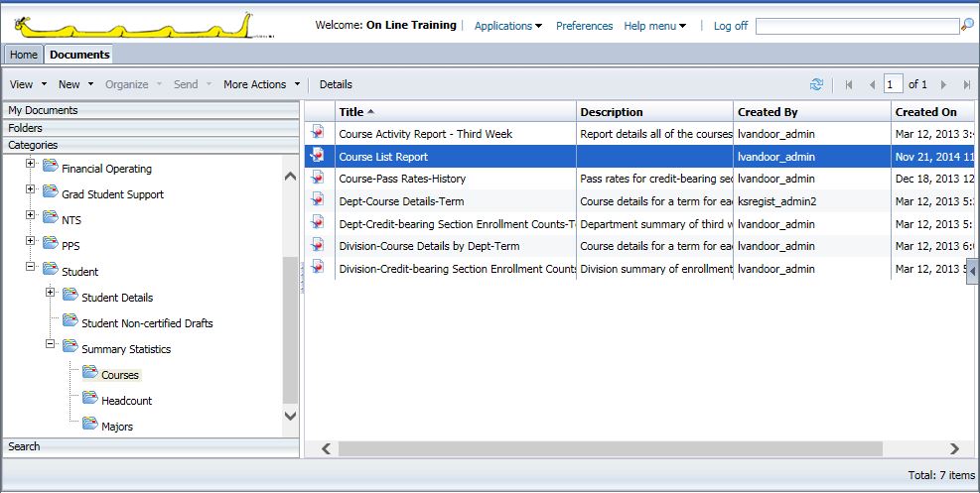Sort by the Title column header
The height and width of the screenshot is (493, 980).
pyautogui.click(x=456, y=112)
